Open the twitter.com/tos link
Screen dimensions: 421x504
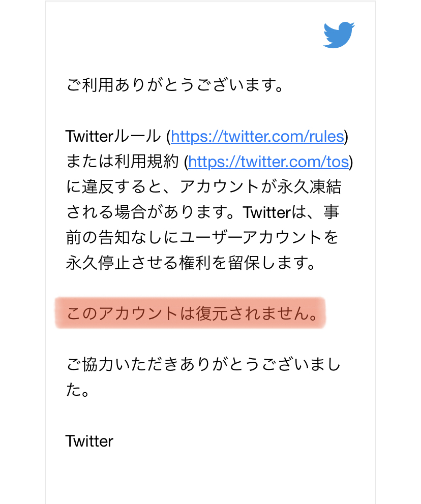click(x=268, y=162)
